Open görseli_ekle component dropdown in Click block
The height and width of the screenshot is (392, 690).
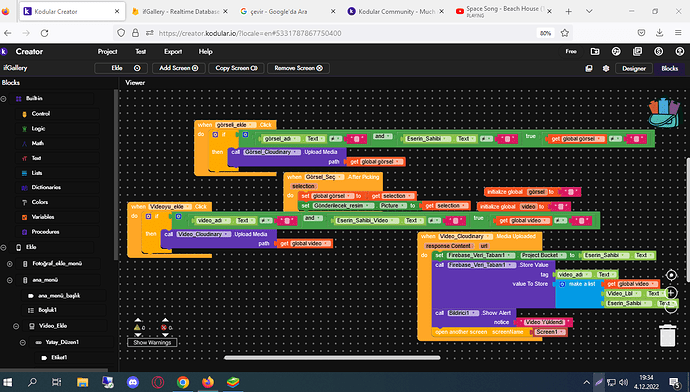tap(236, 125)
